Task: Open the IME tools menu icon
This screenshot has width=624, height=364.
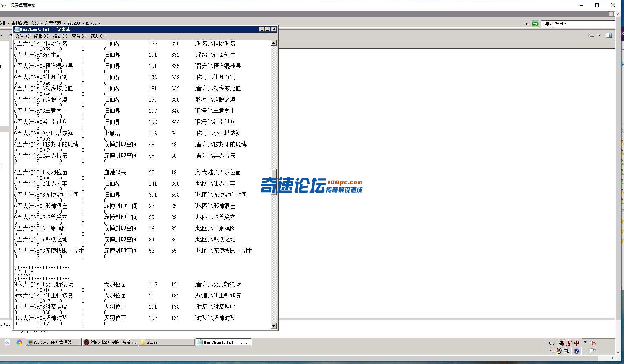Action: pyautogui.click(x=567, y=351)
